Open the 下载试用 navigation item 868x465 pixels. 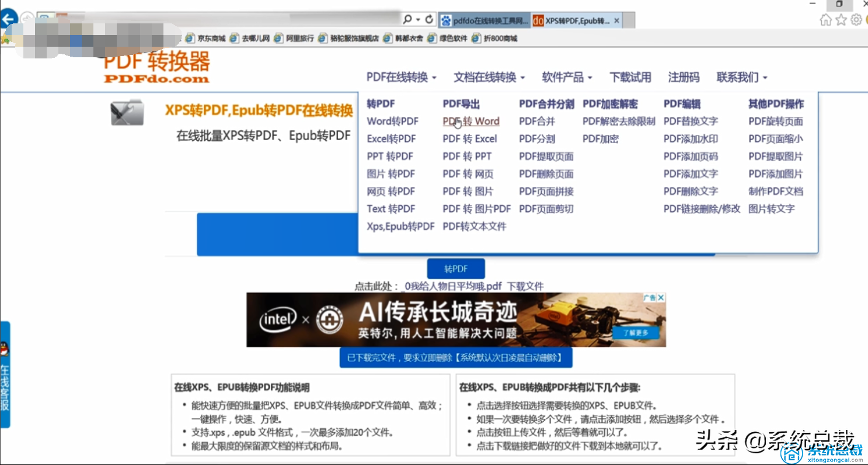pyautogui.click(x=630, y=77)
